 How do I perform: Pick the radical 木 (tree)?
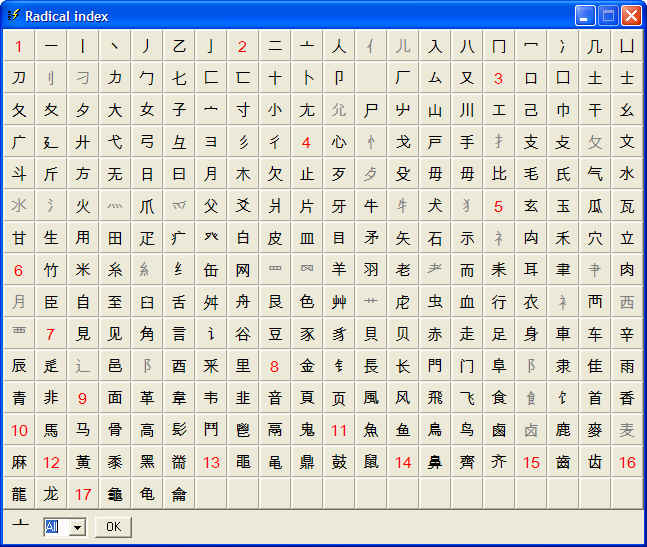(243, 174)
